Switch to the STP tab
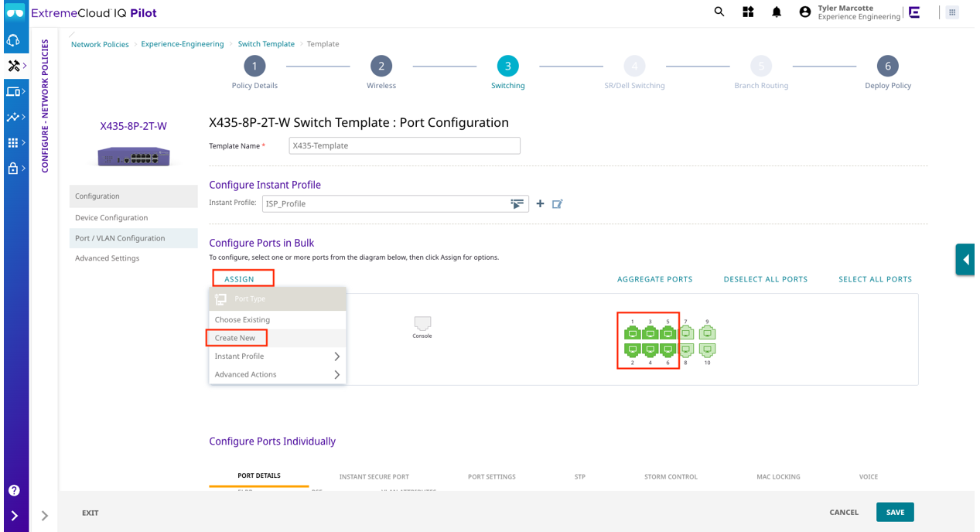The image size is (980, 532). pos(579,476)
